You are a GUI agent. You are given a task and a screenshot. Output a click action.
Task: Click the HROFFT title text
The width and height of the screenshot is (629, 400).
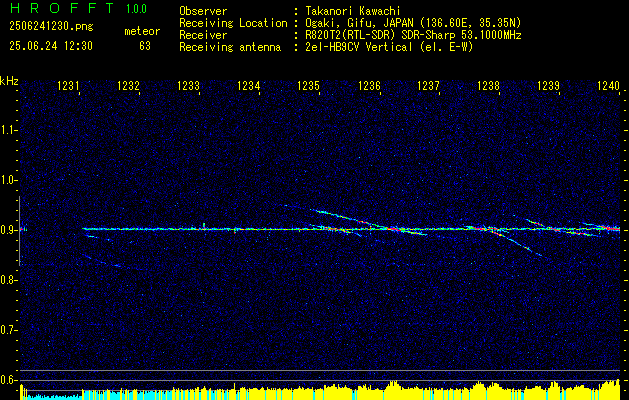(62, 8)
